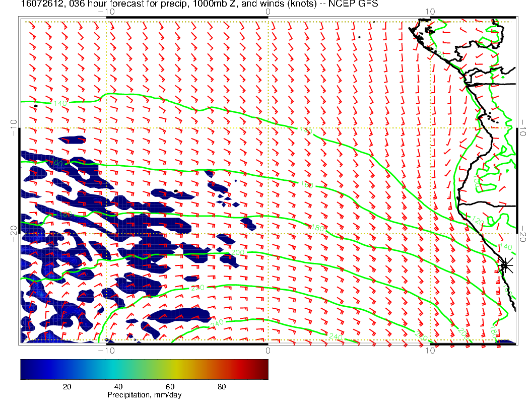Image resolution: width=532 pixels, height=411 pixels.
Task: Click the green 200 contour label
Action: tap(237, 252)
